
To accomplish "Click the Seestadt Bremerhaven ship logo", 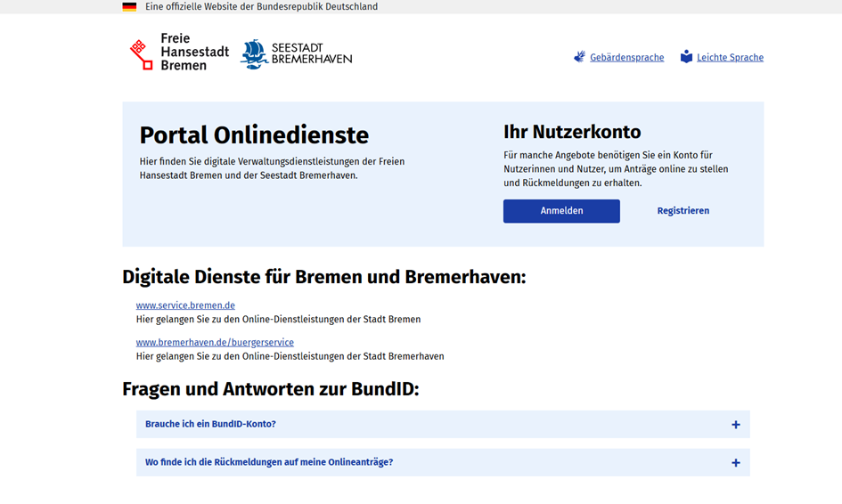I will click(x=254, y=54).
